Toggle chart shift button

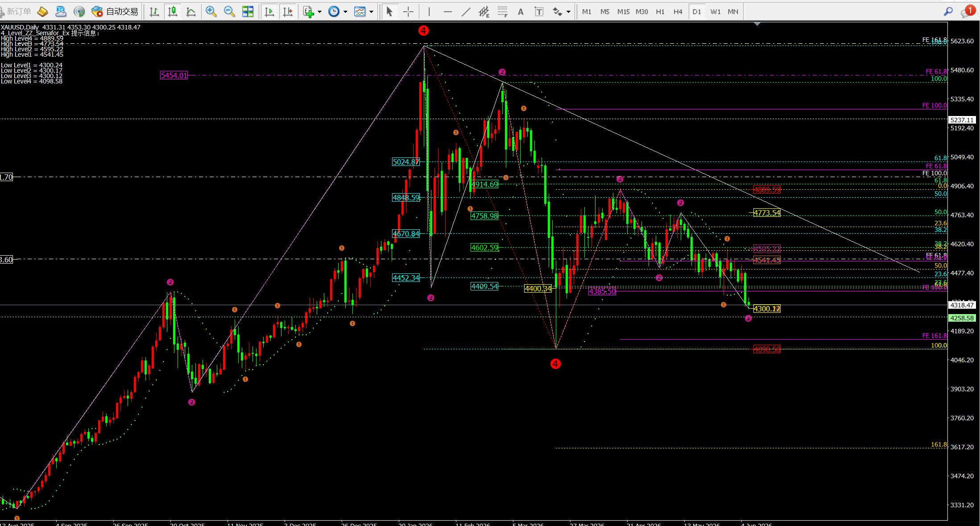tap(288, 12)
